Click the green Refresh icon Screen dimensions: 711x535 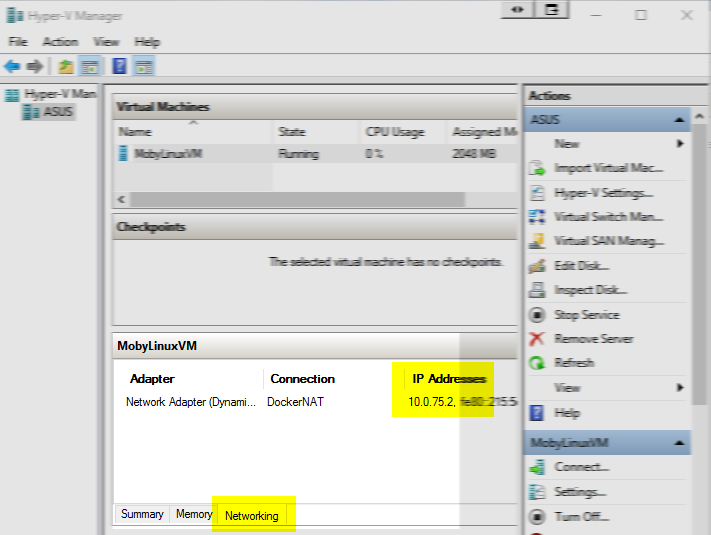tap(536, 362)
